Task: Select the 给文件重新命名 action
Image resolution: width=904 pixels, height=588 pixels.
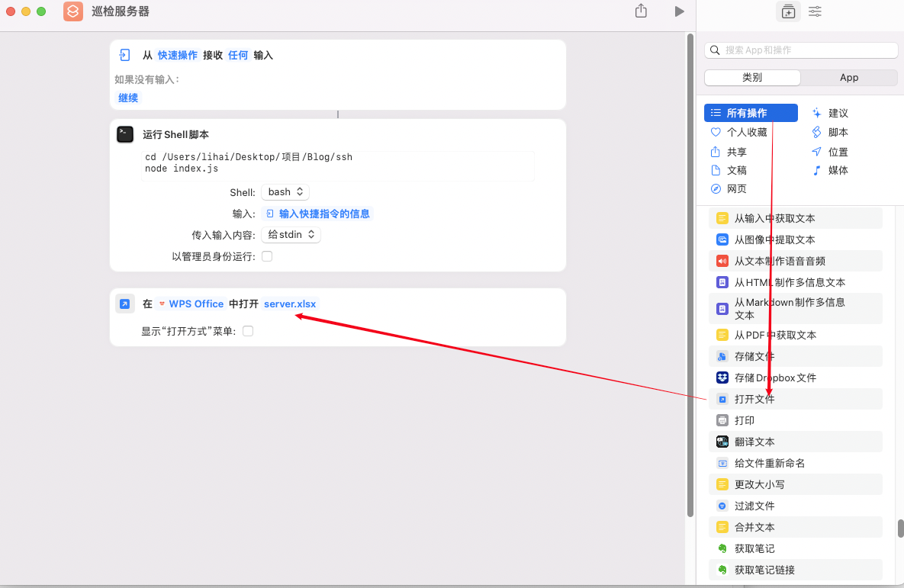Action: [795, 463]
